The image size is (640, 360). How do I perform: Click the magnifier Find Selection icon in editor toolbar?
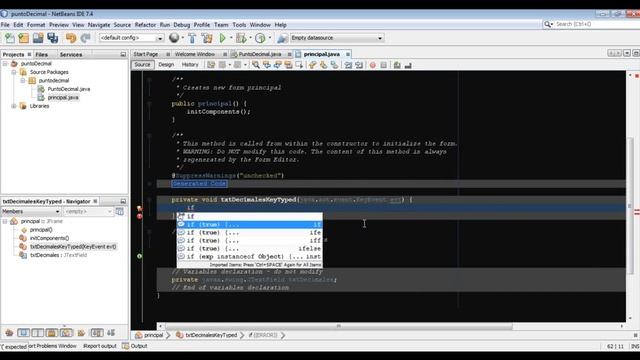click(x=256, y=65)
